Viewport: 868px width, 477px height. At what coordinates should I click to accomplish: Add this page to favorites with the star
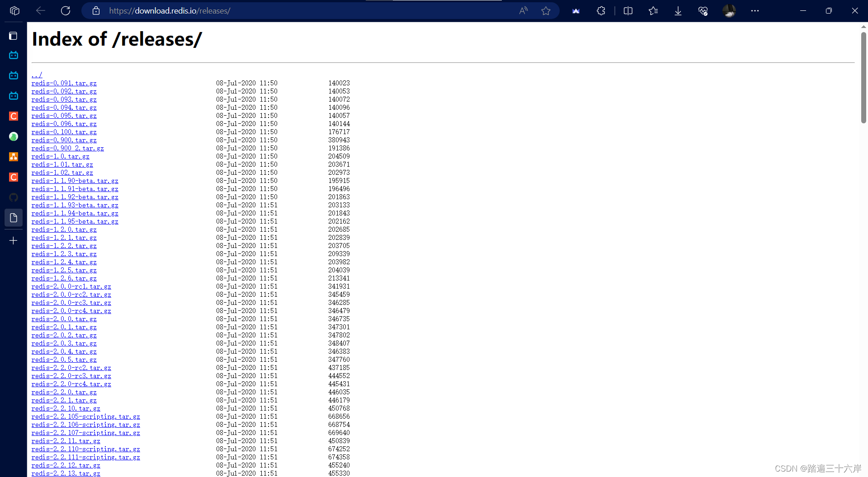click(546, 11)
